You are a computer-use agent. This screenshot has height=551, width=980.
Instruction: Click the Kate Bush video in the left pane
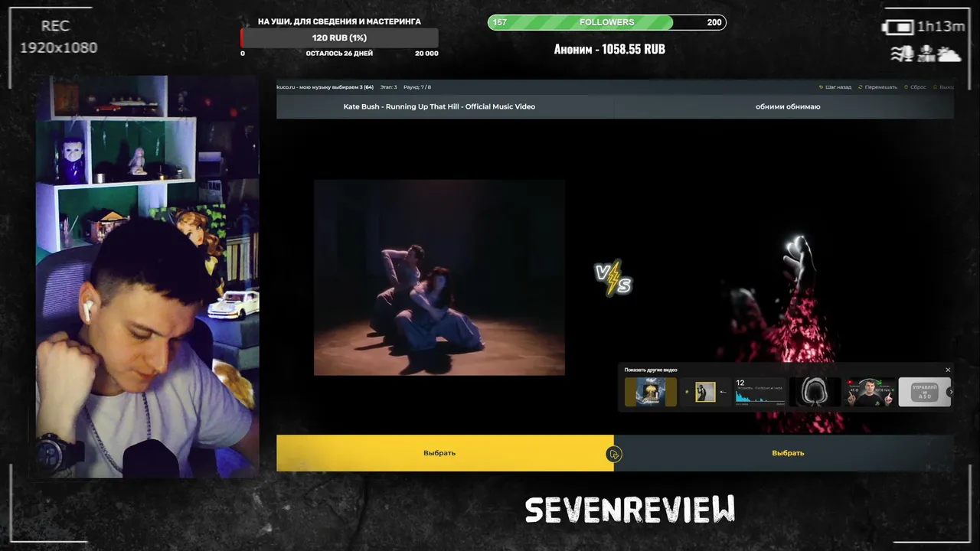tap(439, 278)
